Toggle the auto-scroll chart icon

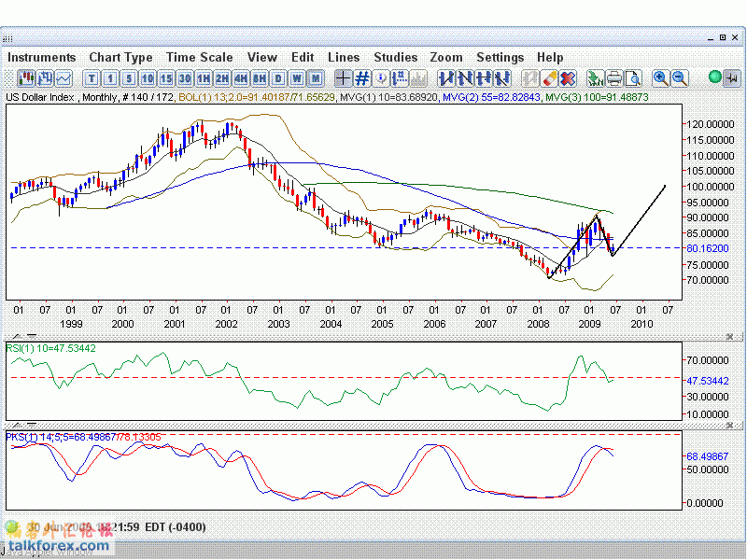click(732, 78)
